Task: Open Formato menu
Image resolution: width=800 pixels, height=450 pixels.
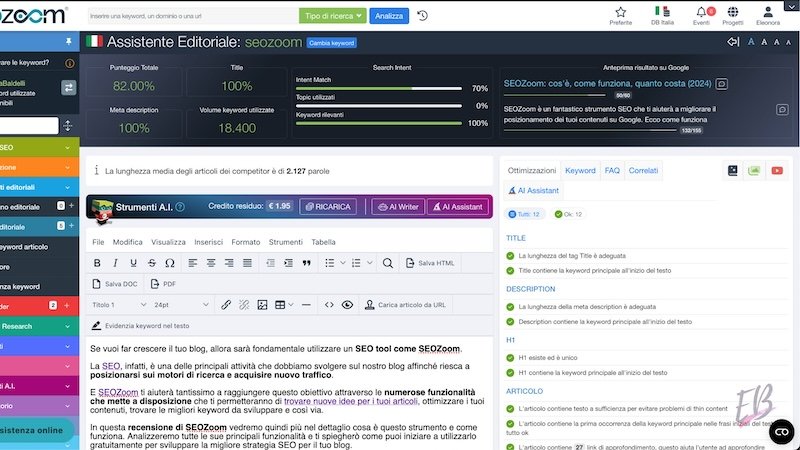Action: (x=245, y=242)
